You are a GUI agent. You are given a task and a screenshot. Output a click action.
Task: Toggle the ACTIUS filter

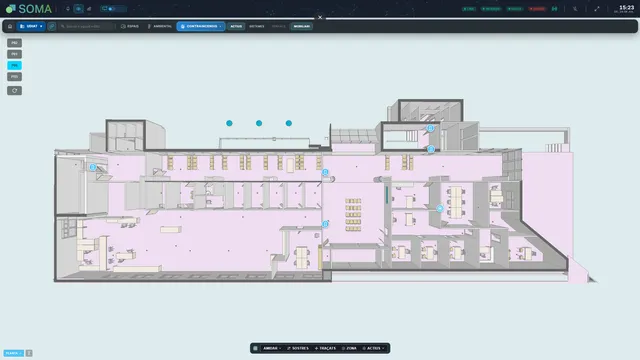pyautogui.click(x=236, y=26)
